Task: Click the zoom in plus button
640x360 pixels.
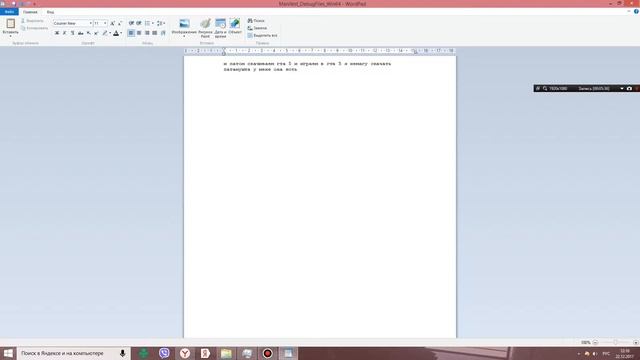Action: [x=636, y=342]
